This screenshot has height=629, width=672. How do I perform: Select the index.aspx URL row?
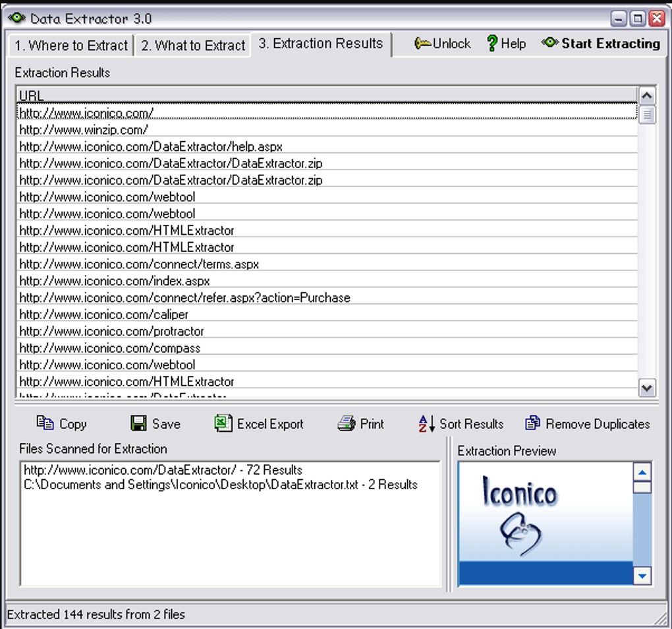(x=327, y=280)
